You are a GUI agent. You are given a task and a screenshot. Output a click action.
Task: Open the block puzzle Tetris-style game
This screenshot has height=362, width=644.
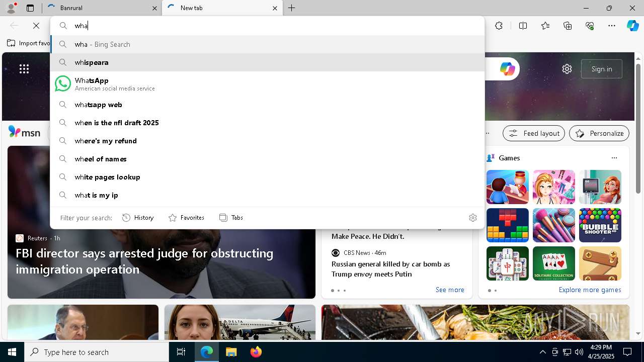[508, 225]
